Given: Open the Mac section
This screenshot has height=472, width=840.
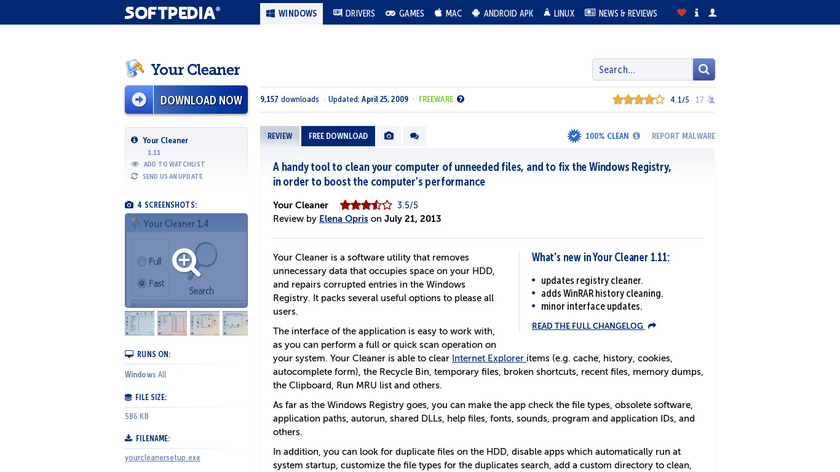Looking at the screenshot, I should (x=448, y=13).
